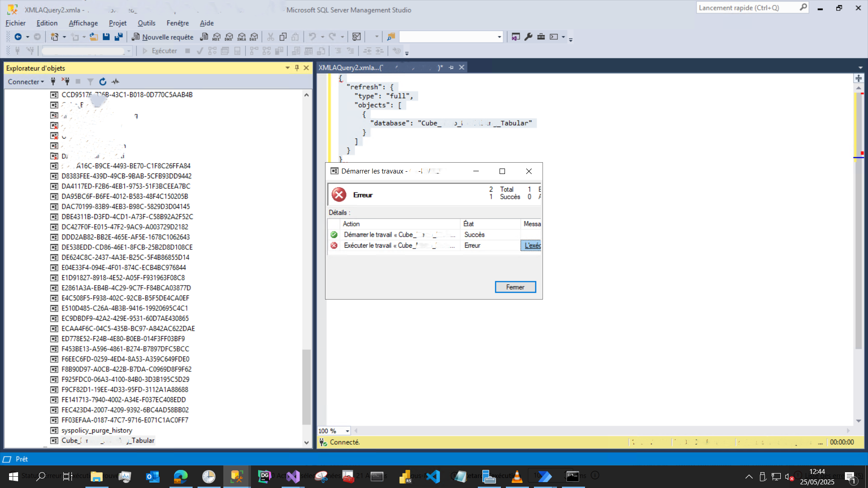868x488 pixels.
Task: Open the Outils menu
Action: [146, 23]
